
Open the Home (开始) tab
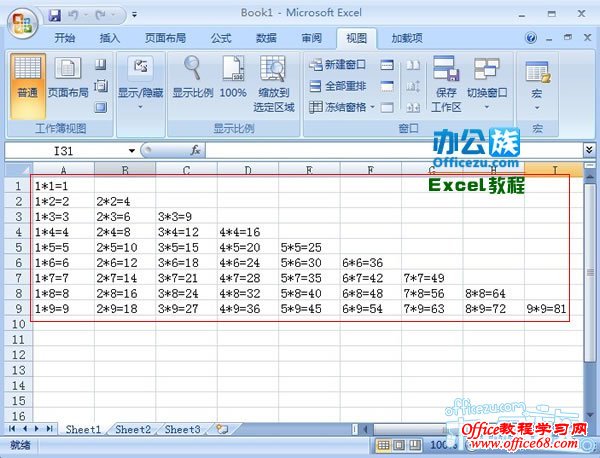[64, 38]
